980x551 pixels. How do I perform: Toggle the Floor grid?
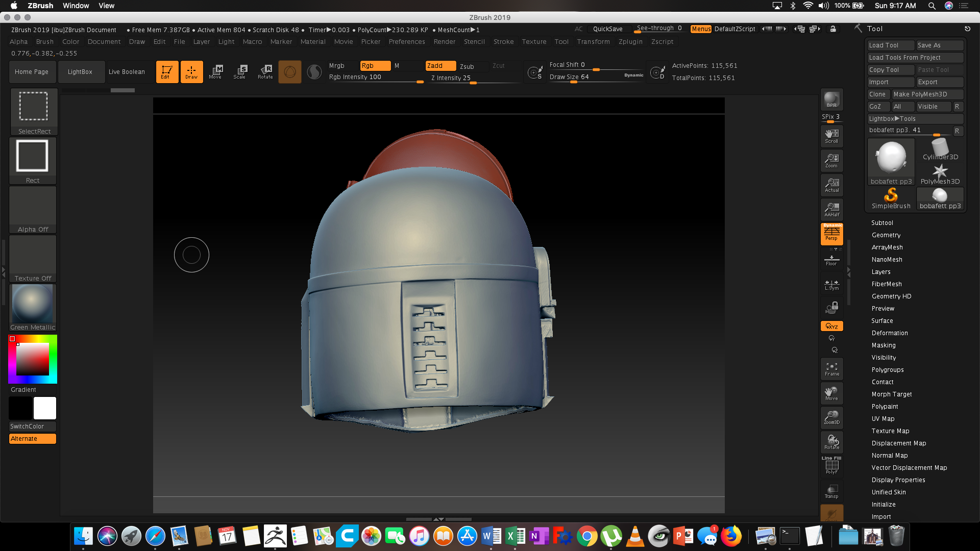831,260
